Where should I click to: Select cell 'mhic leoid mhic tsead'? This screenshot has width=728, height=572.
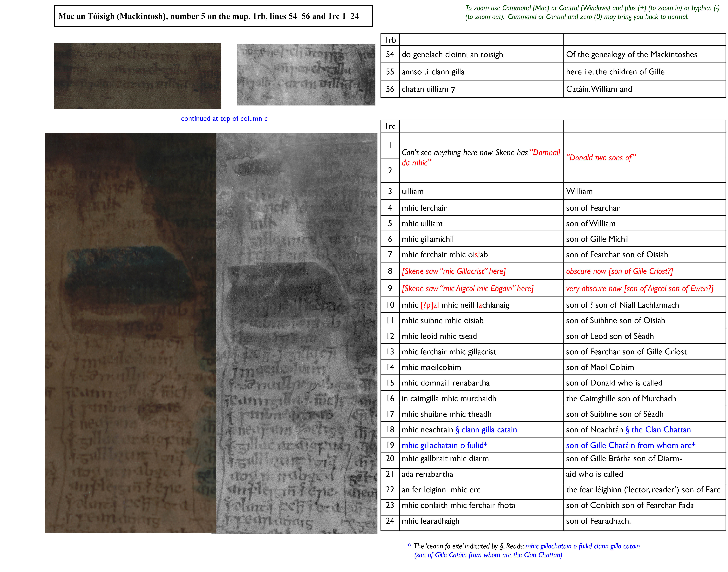(481, 336)
